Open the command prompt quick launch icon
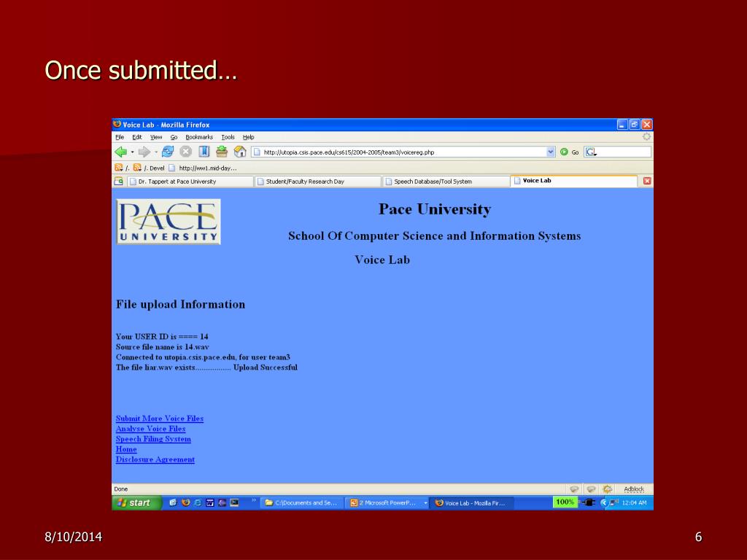The width and height of the screenshot is (747, 560). (234, 502)
